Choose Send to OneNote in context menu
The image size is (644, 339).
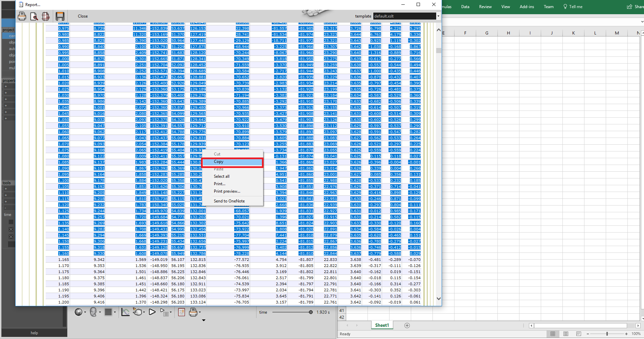point(232,201)
